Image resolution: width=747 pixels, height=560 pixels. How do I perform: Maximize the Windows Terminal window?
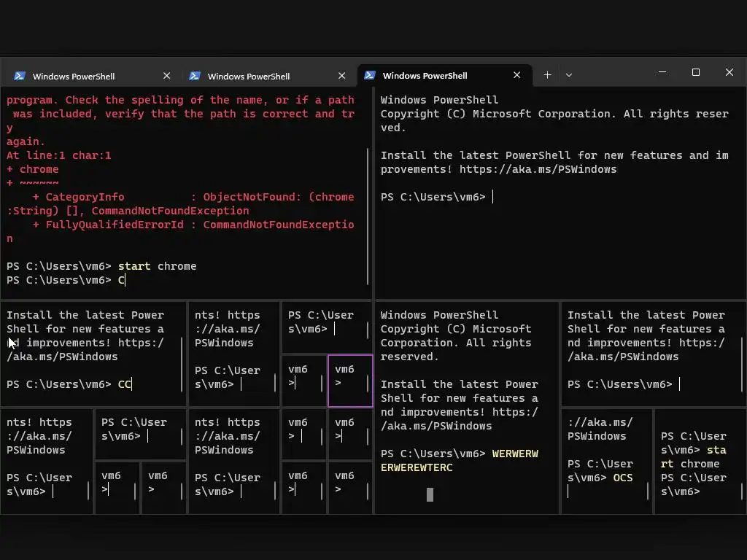tap(695, 72)
